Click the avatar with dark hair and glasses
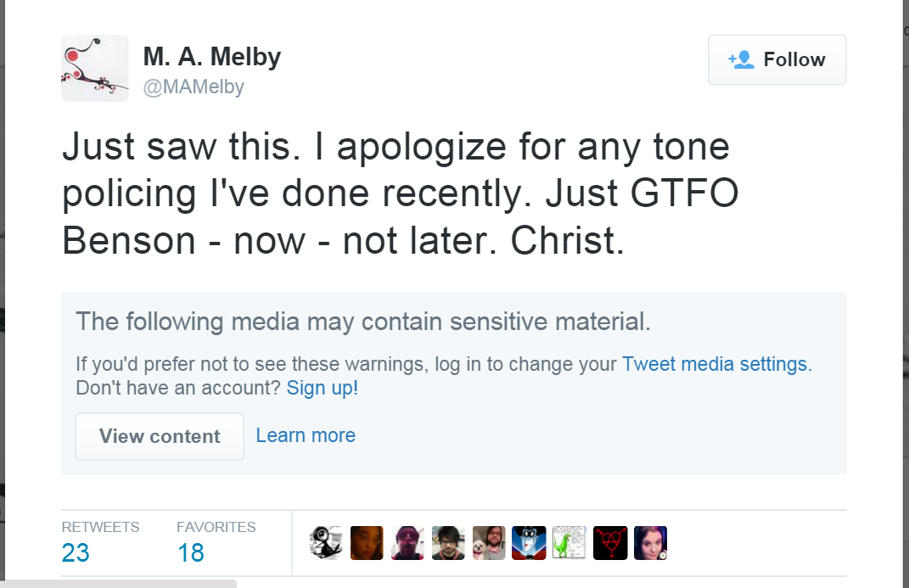This screenshot has width=909, height=588. pyautogui.click(x=448, y=543)
